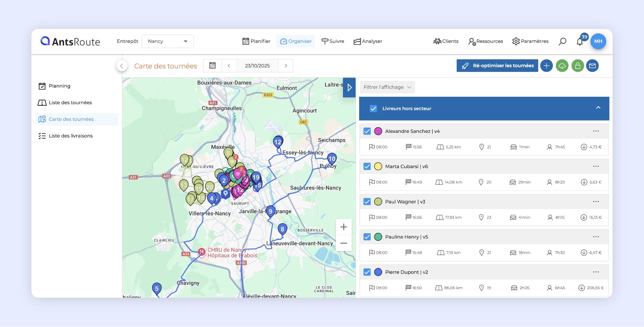The width and height of the screenshot is (644, 327).
Task: Click the Ré-optimiser les tournées button
Action: point(497,66)
